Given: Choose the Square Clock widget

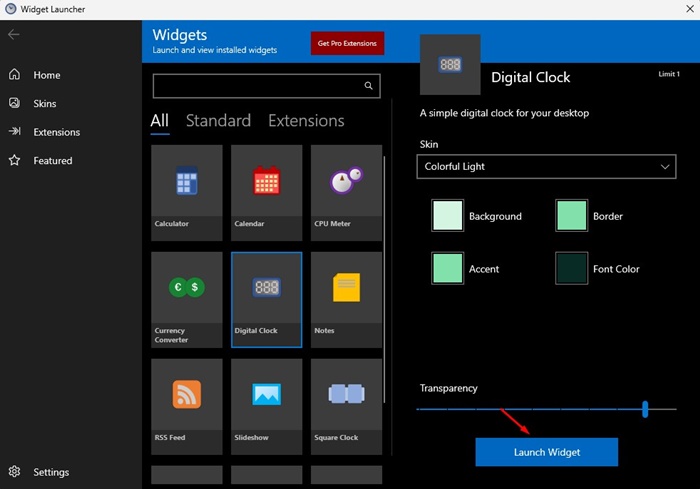Looking at the screenshot, I should pyautogui.click(x=346, y=407).
